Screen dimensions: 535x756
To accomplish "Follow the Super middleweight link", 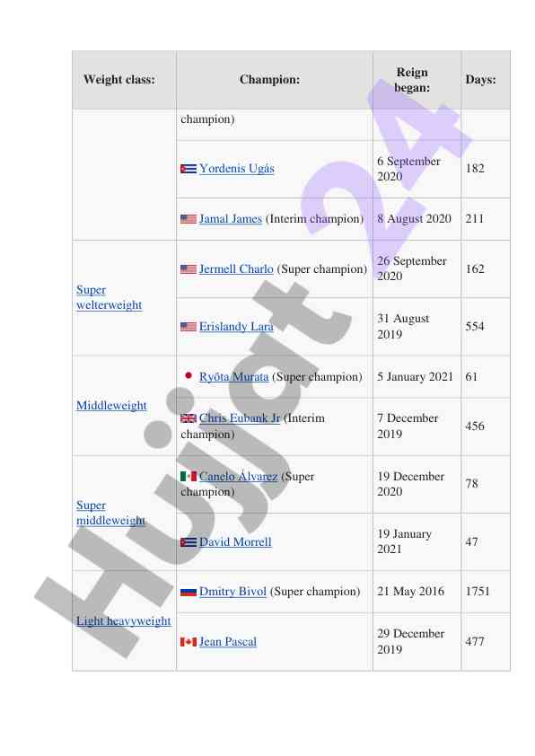I will point(110,513).
